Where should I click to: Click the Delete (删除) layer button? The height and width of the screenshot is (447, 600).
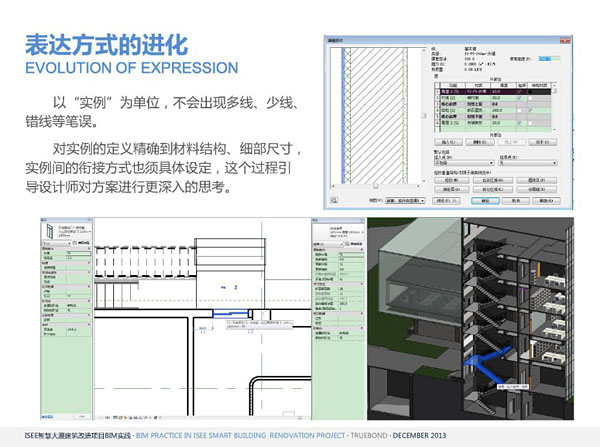[479, 142]
